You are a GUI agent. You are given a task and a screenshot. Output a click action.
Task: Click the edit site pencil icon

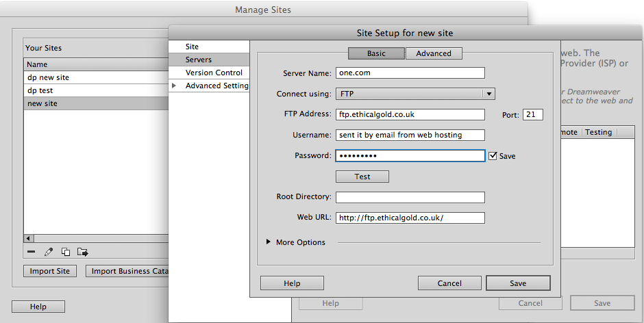(x=49, y=252)
